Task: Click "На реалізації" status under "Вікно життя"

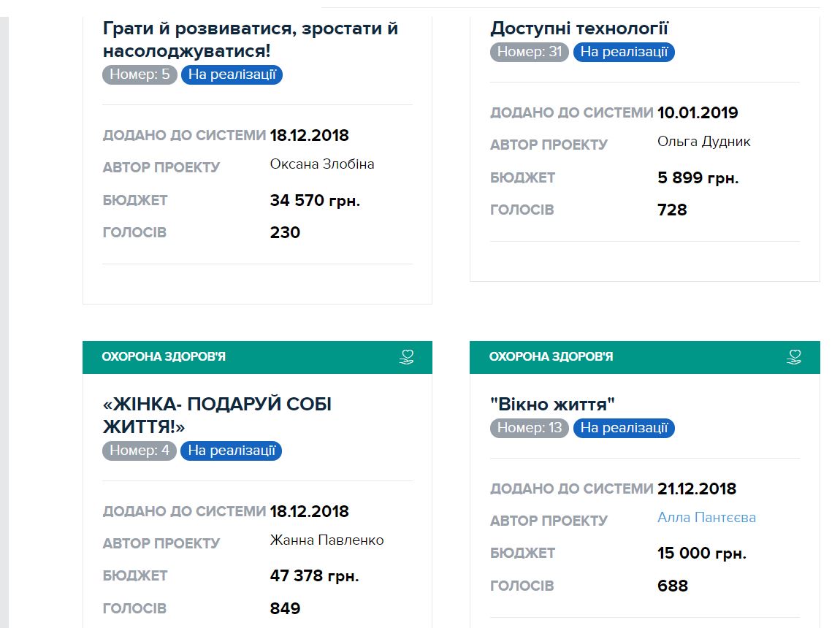Action: (624, 428)
